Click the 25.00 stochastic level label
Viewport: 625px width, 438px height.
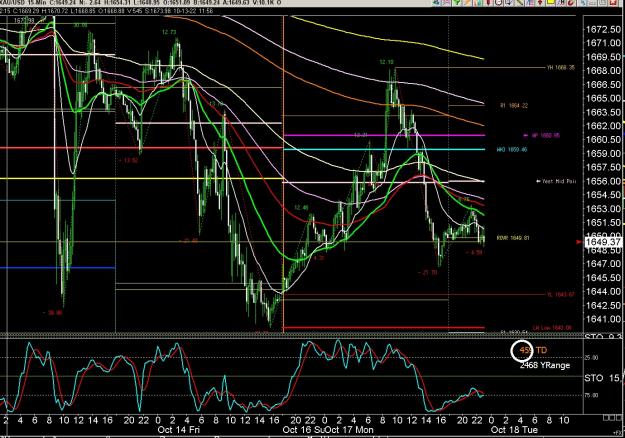click(x=591, y=357)
